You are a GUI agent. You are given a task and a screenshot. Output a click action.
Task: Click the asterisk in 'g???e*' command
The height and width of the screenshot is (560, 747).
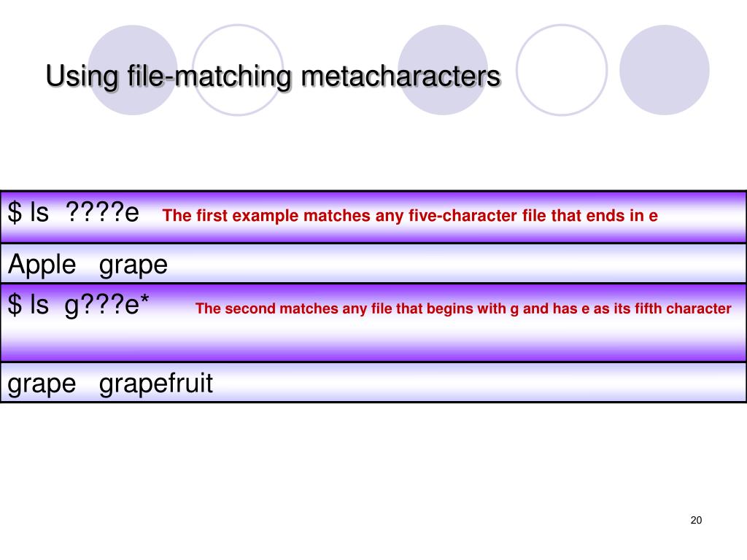click(x=144, y=300)
